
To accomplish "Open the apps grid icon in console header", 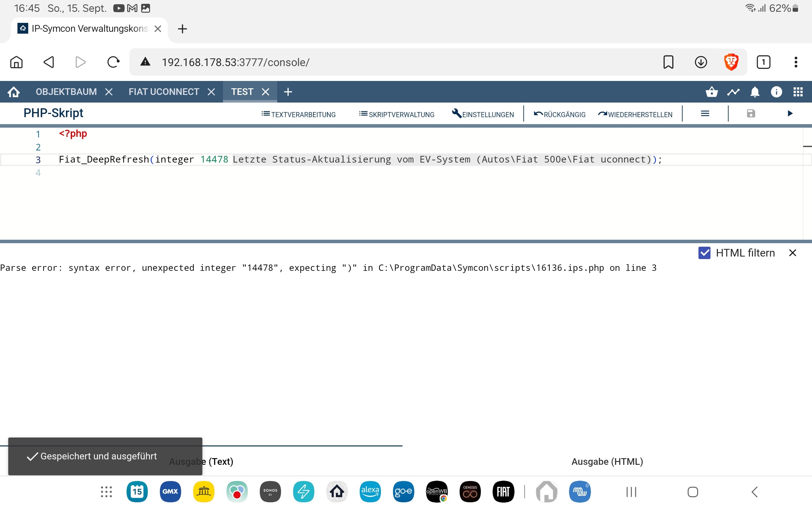I will 798,92.
